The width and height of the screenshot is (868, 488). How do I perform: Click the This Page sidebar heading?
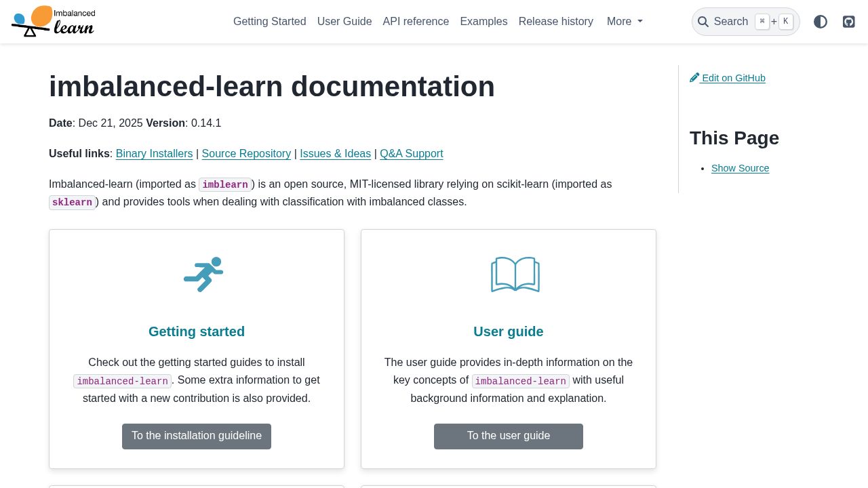click(734, 138)
